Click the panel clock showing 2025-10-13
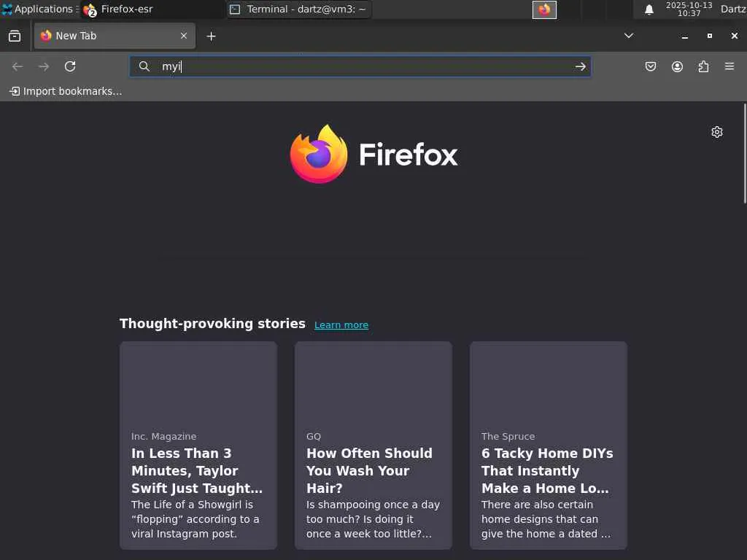 (689, 9)
